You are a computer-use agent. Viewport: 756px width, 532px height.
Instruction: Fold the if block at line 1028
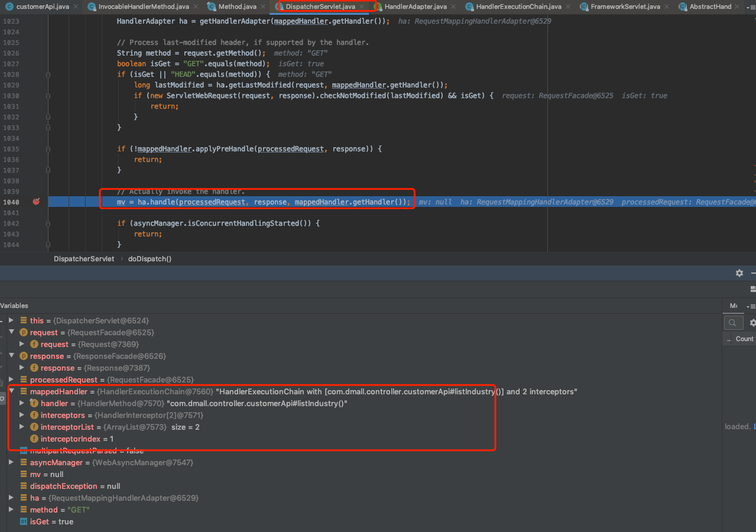[47, 74]
